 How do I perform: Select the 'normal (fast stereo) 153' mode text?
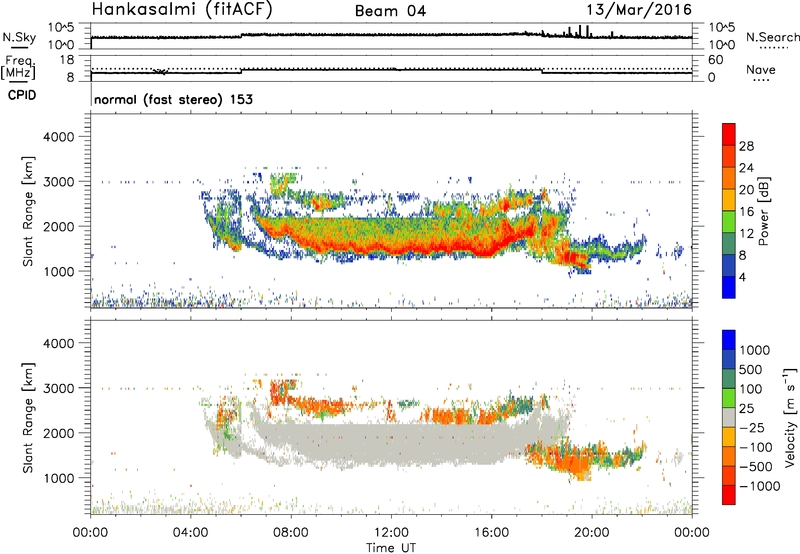click(x=173, y=100)
